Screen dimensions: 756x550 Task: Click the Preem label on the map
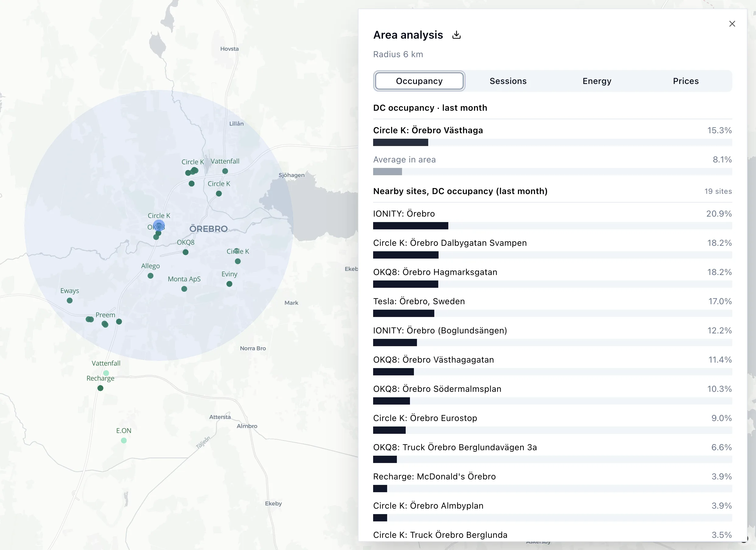[x=105, y=315]
